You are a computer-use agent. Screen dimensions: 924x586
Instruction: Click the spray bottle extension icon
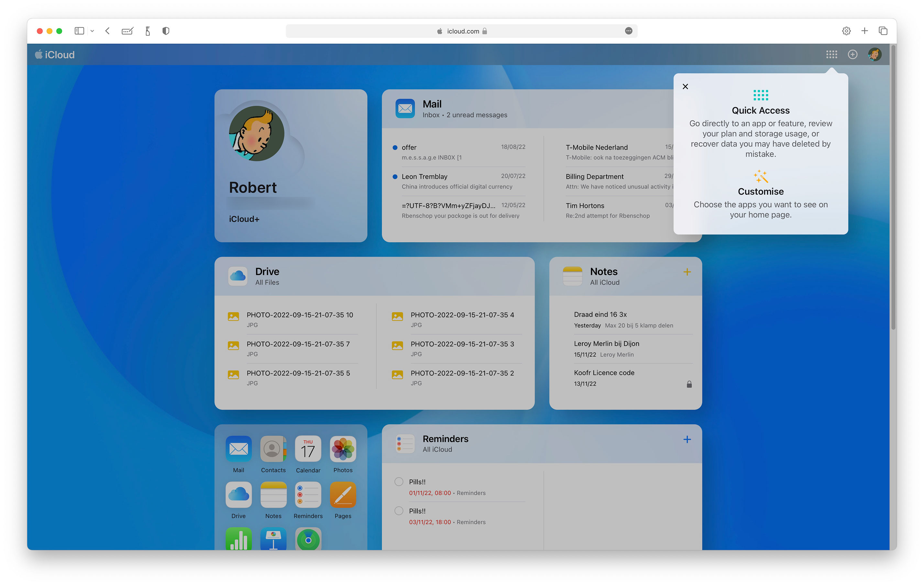tap(148, 31)
